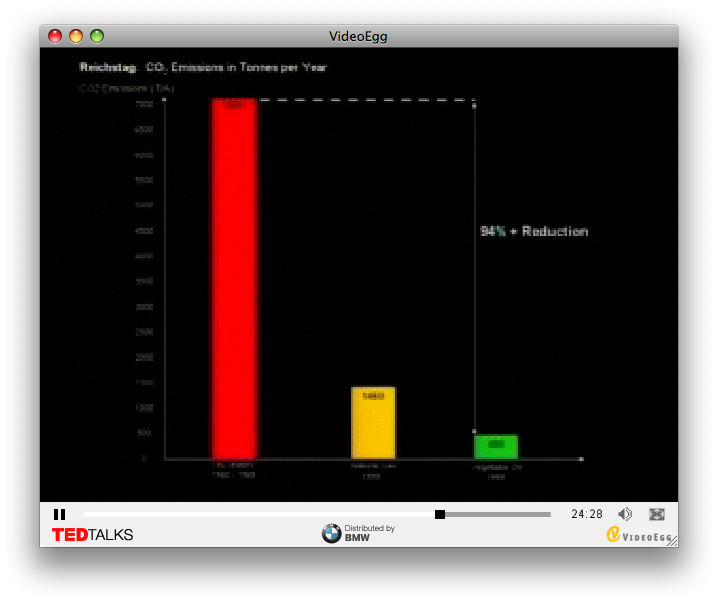Click the window resize grip at bottom-right corner

672,541
